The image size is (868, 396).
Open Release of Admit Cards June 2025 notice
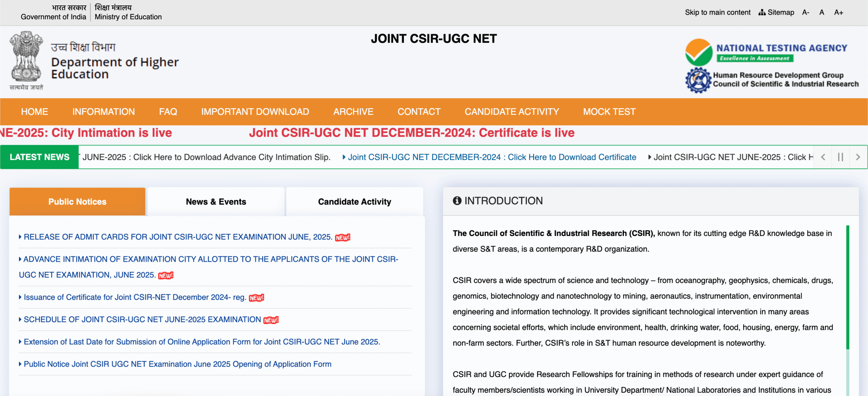point(178,237)
